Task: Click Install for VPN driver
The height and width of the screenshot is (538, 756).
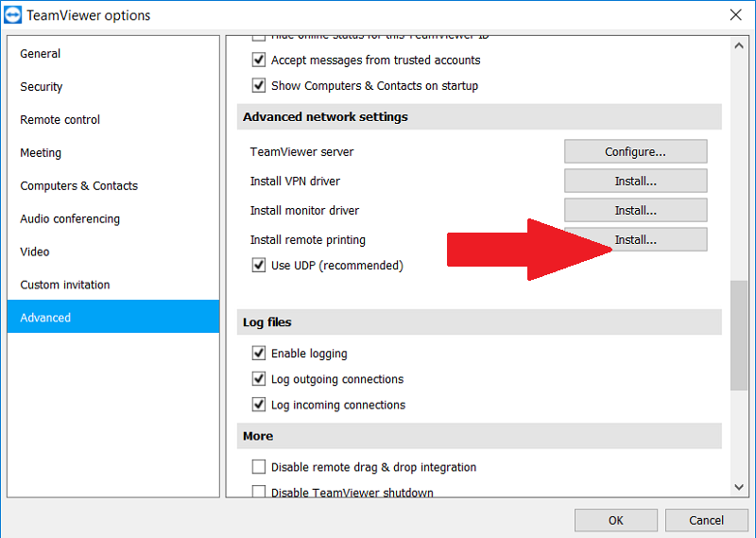Action: point(635,181)
